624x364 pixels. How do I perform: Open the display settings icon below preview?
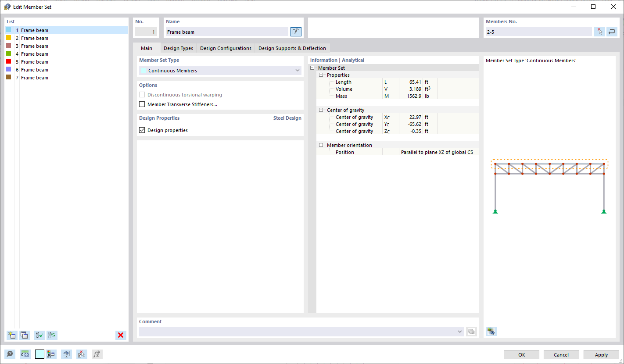(491, 331)
